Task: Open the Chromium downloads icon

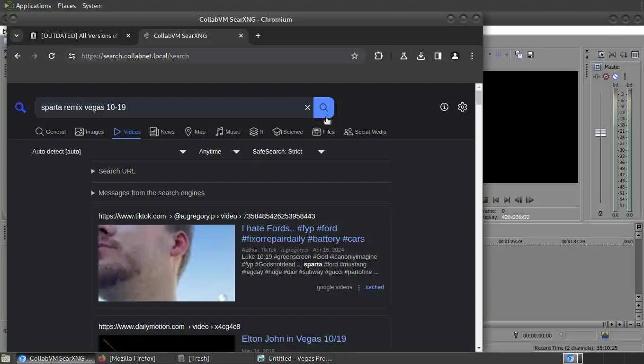Action: [421, 56]
